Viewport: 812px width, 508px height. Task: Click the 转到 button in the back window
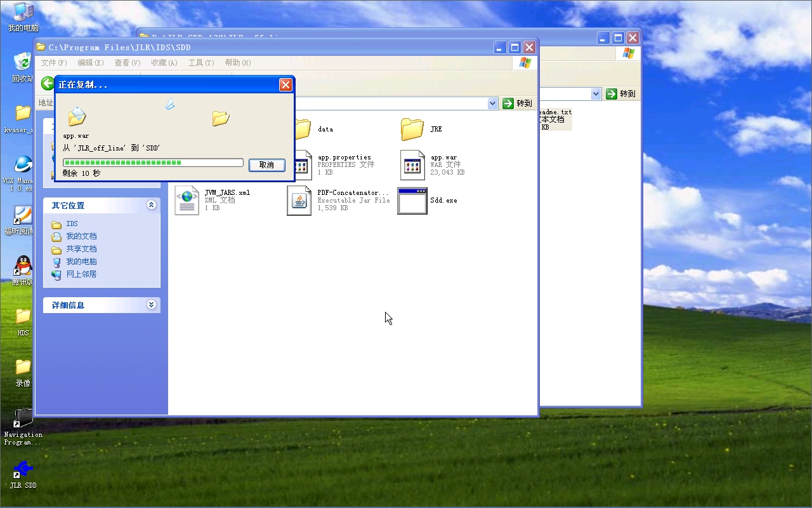tap(621, 94)
